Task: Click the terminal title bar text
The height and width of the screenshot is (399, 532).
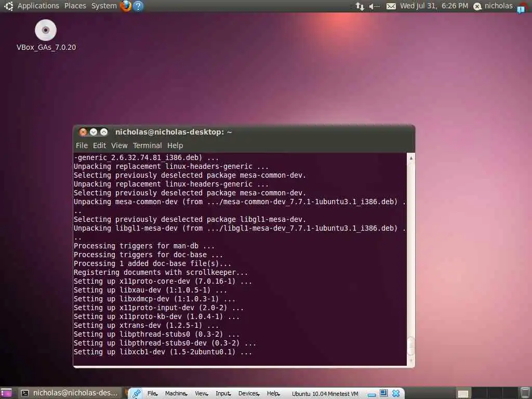Action: click(174, 132)
